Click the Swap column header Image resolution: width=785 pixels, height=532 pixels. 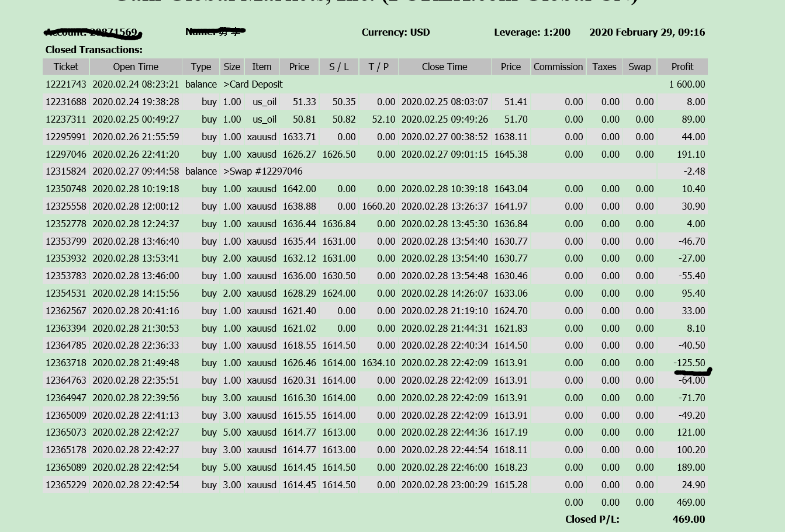tap(639, 67)
